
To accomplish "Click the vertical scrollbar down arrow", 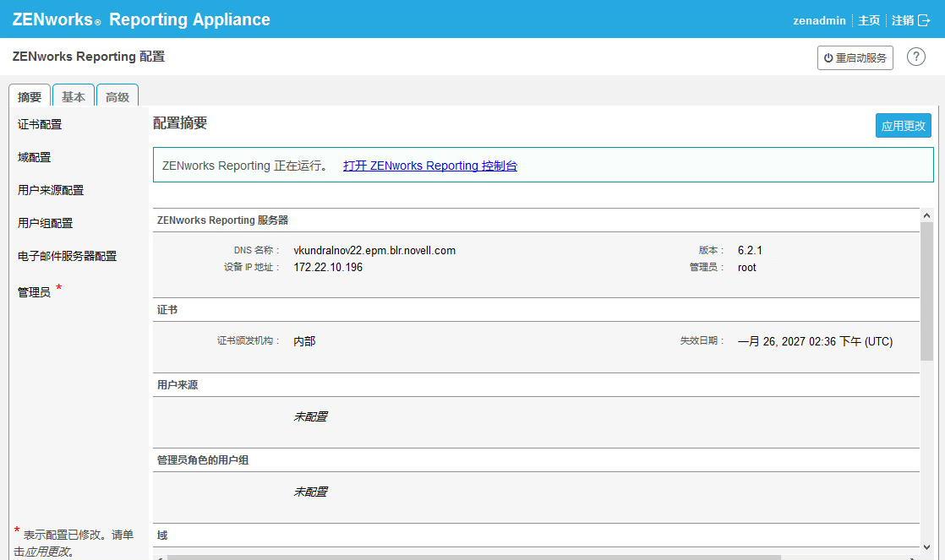I will pos(926,546).
